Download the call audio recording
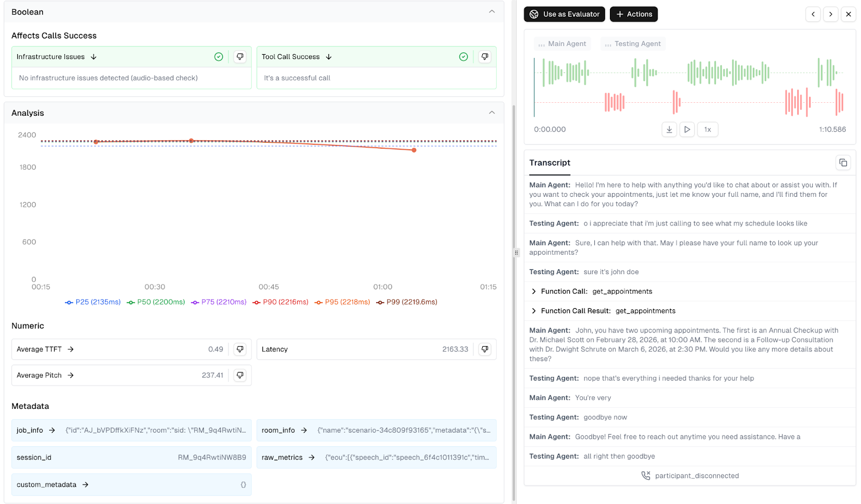 coord(669,130)
